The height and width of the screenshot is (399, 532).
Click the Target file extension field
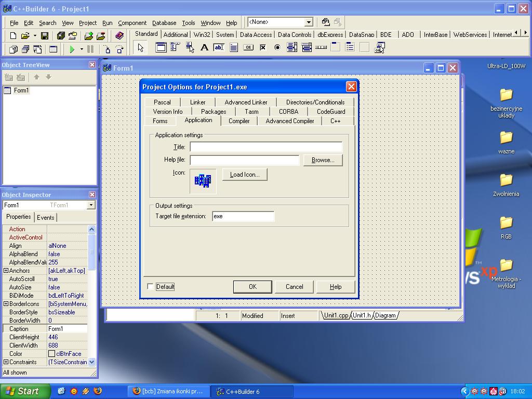coord(243,217)
